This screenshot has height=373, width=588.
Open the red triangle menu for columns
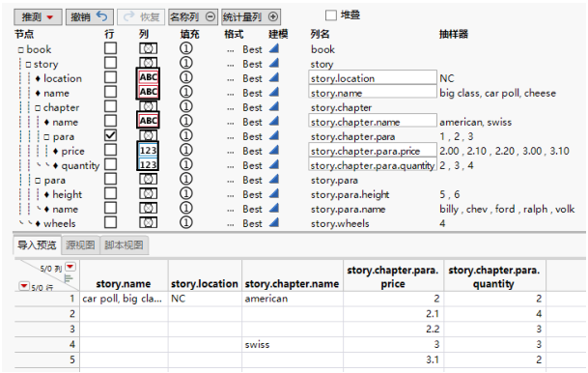[70, 267]
